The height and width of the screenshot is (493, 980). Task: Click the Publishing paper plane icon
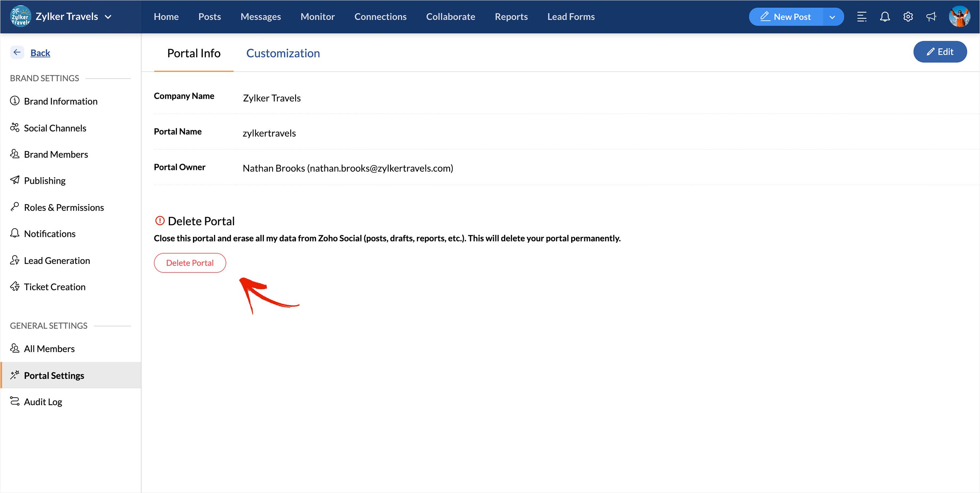pos(14,180)
